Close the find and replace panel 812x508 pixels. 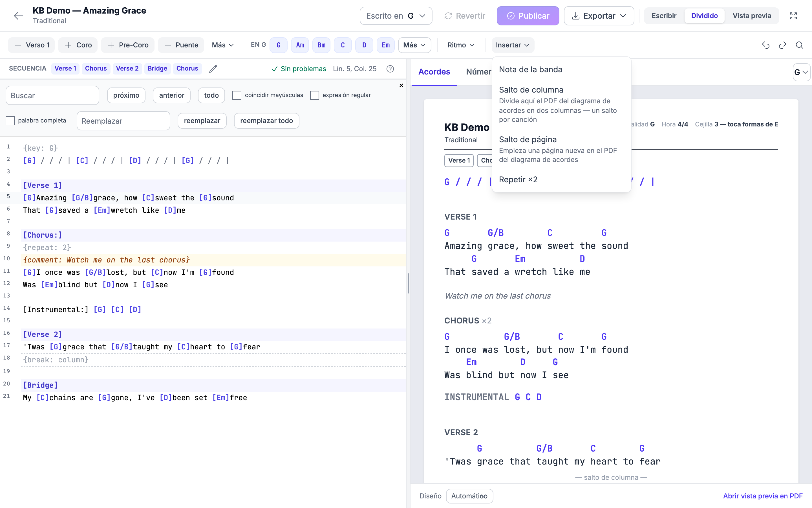(401, 85)
